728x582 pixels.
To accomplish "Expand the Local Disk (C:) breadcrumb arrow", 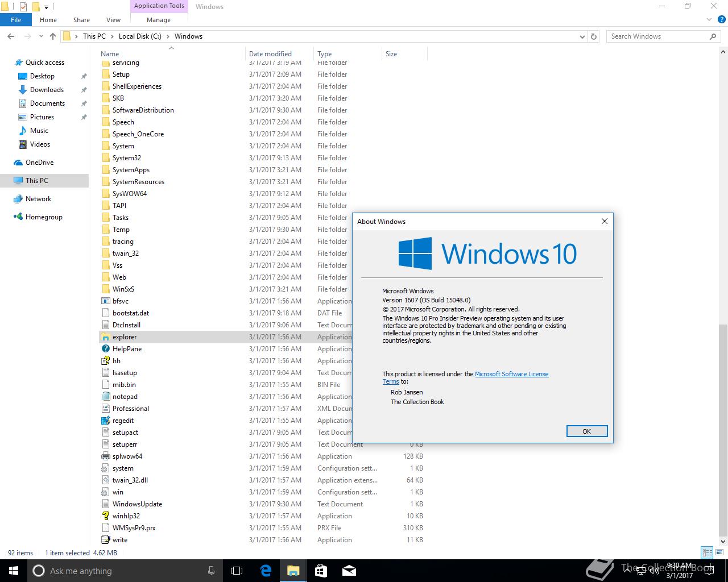I will pos(168,36).
